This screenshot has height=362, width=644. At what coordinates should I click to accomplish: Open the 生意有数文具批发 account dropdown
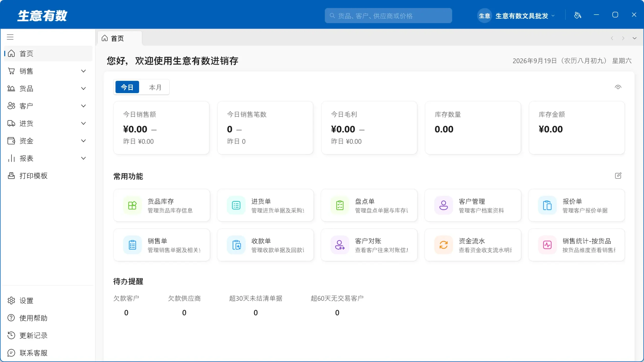pyautogui.click(x=516, y=16)
